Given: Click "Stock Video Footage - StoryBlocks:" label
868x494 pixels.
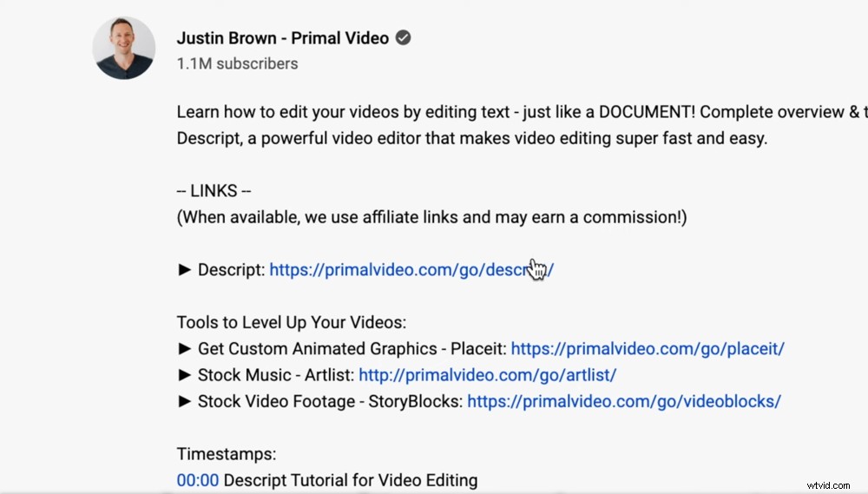Looking at the screenshot, I should [x=330, y=401].
